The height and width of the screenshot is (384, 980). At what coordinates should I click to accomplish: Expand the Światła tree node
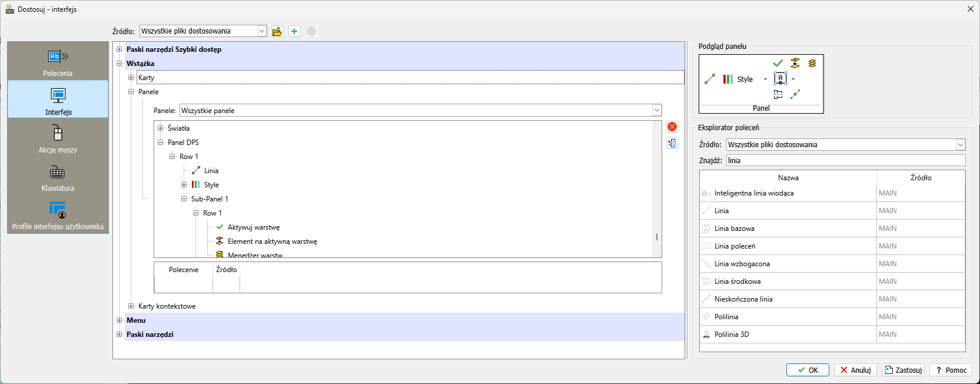pyautogui.click(x=160, y=128)
